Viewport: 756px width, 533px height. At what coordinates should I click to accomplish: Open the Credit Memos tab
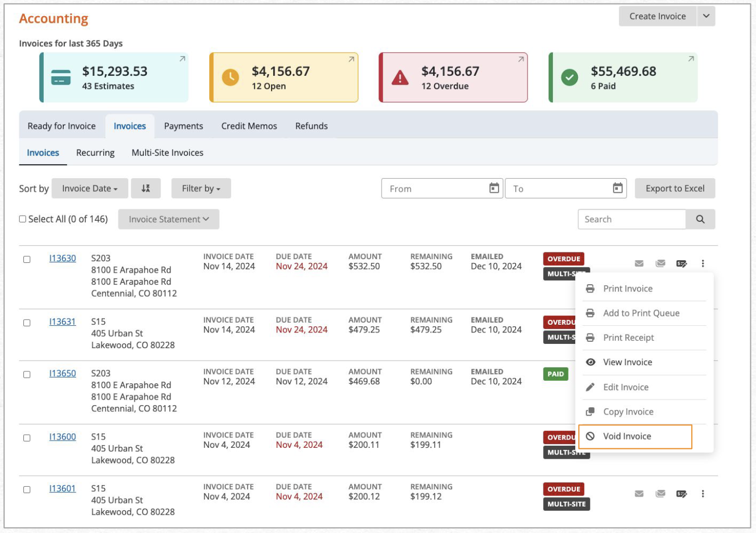pos(249,126)
